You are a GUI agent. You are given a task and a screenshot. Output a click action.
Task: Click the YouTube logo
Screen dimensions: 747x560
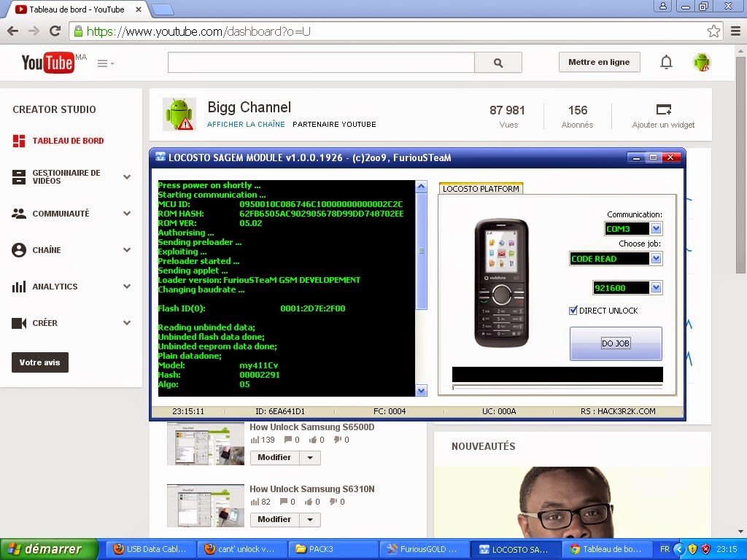pyautogui.click(x=48, y=63)
